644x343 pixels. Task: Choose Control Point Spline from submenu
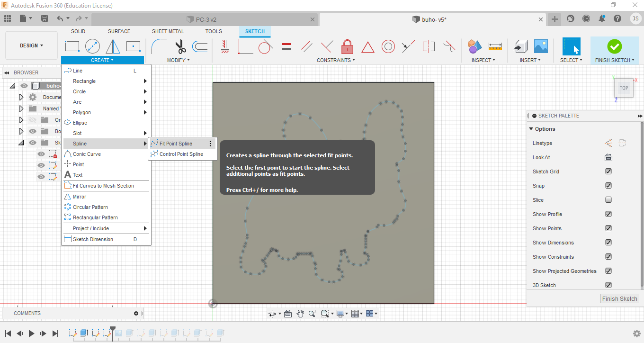pyautogui.click(x=181, y=154)
